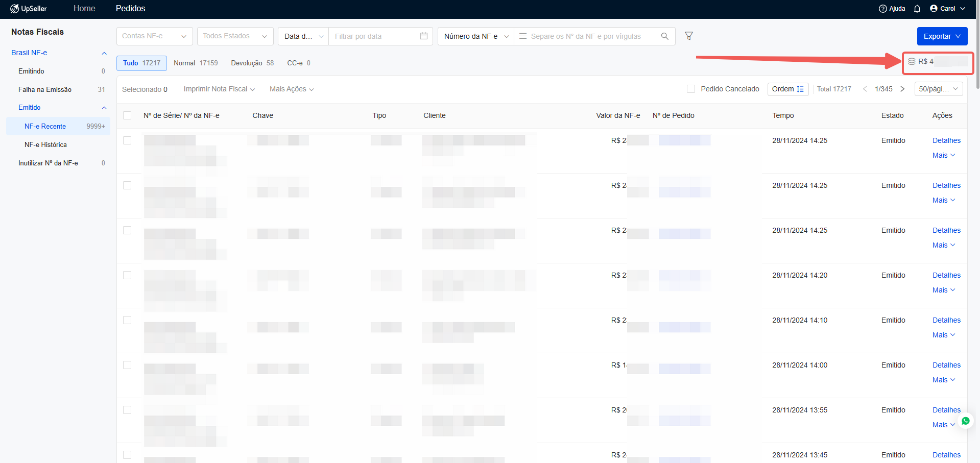This screenshot has width=980, height=463.
Task: Open the 50/página page size dropdown
Action: click(939, 89)
